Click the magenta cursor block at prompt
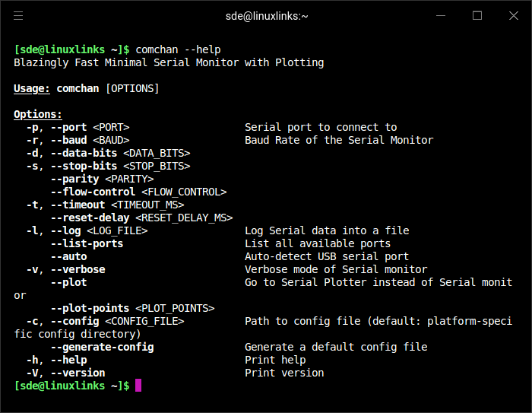 coord(138,386)
